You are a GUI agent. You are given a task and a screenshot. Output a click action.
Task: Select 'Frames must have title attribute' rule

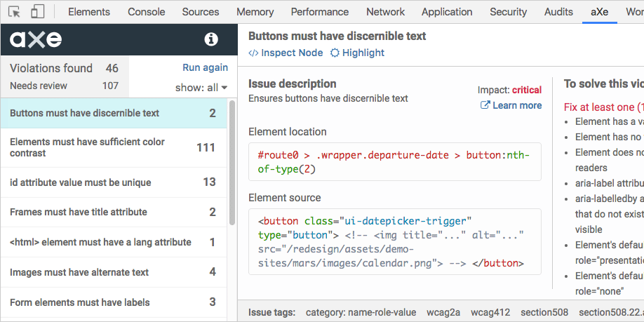[x=114, y=212]
